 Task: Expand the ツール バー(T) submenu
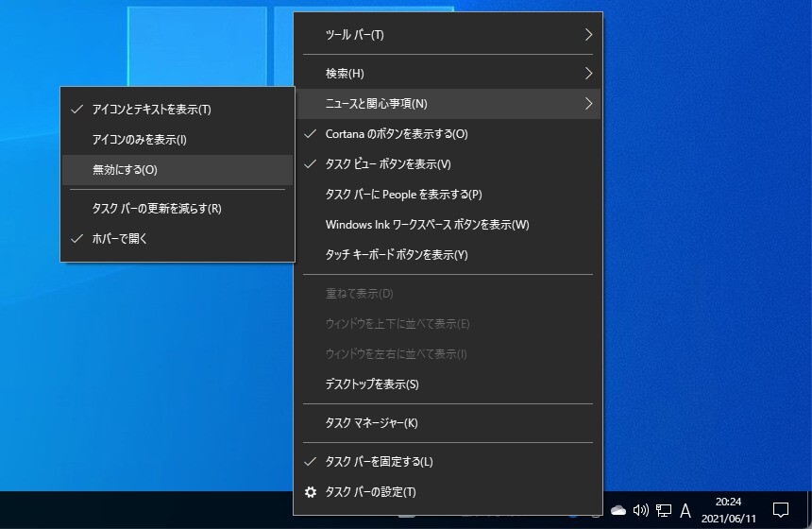pos(448,35)
